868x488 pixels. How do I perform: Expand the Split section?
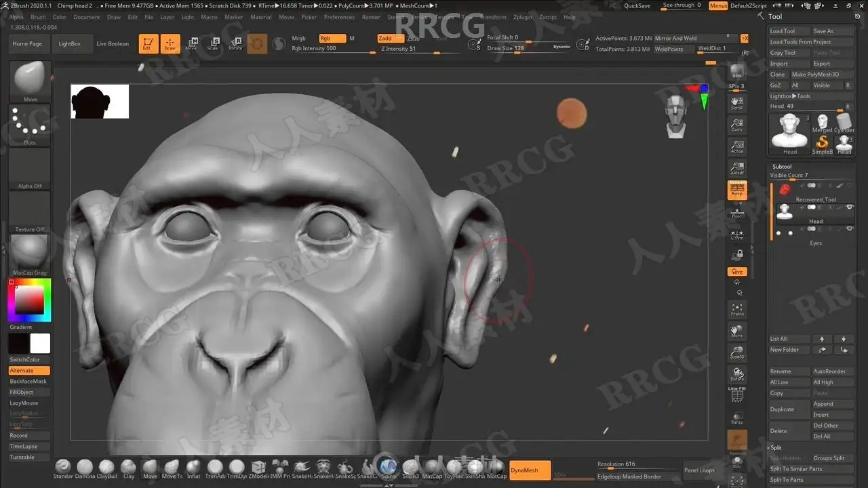(776, 447)
